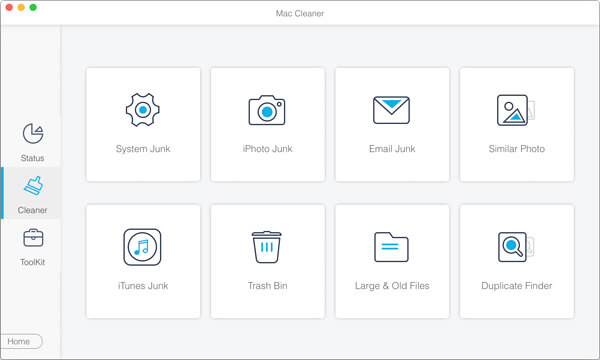Select the iPhoto Junk camera icon
The height and width of the screenshot is (360, 600).
tap(267, 110)
